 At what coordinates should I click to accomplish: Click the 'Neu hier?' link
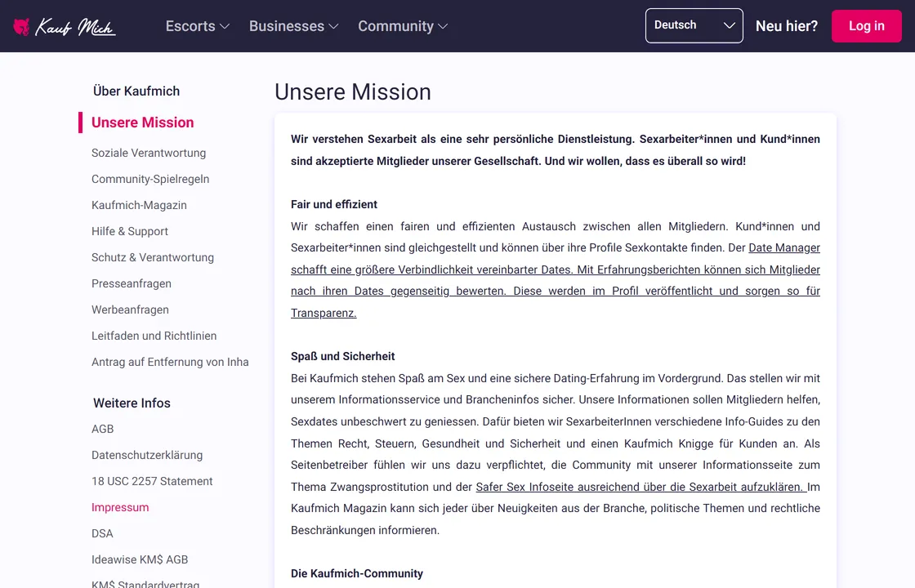pyautogui.click(x=787, y=26)
